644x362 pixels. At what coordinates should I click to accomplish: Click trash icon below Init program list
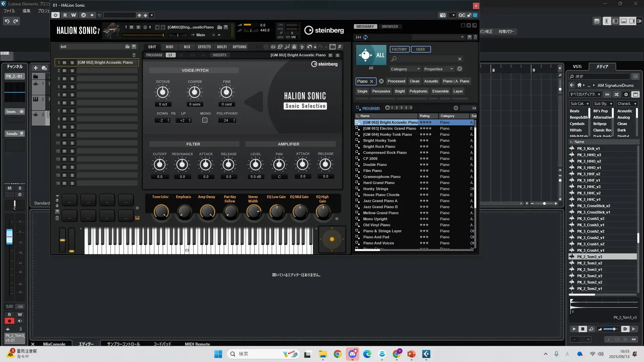click(134, 55)
